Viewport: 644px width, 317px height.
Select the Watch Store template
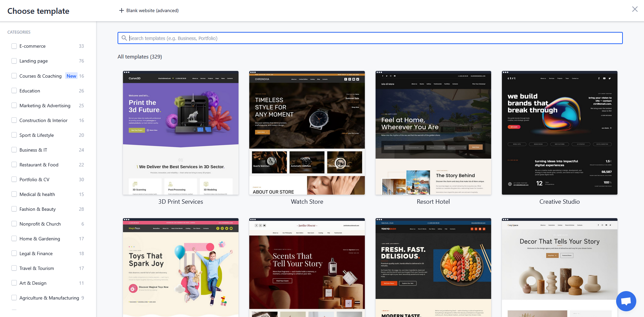pos(307,132)
